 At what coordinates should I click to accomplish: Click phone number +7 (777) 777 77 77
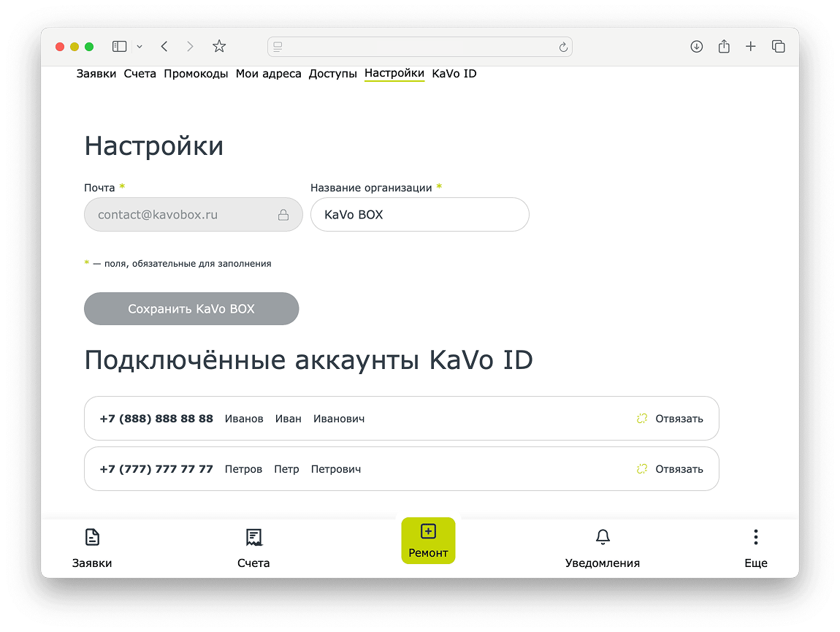click(156, 469)
